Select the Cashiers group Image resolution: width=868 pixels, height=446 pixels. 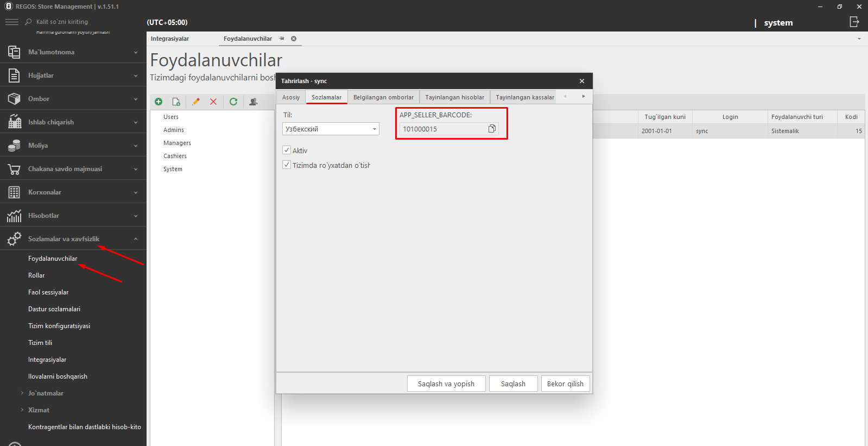point(175,156)
